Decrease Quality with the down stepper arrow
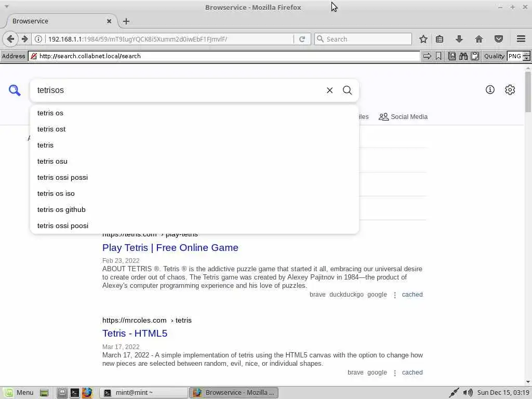The width and height of the screenshot is (532, 399). coord(527,58)
